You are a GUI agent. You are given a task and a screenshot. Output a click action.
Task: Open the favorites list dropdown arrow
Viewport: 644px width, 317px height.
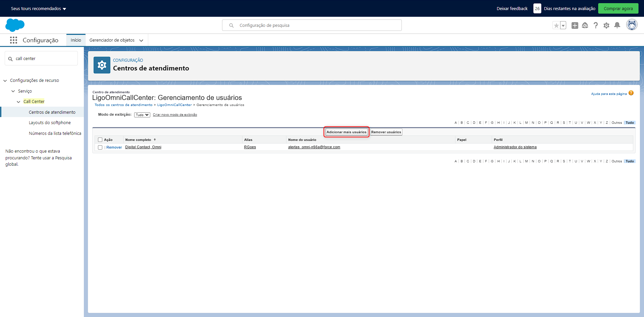[x=563, y=25]
